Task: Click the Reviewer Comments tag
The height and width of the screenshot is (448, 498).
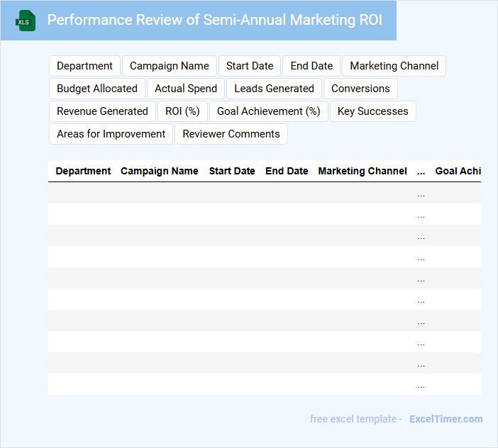Action: [x=231, y=134]
